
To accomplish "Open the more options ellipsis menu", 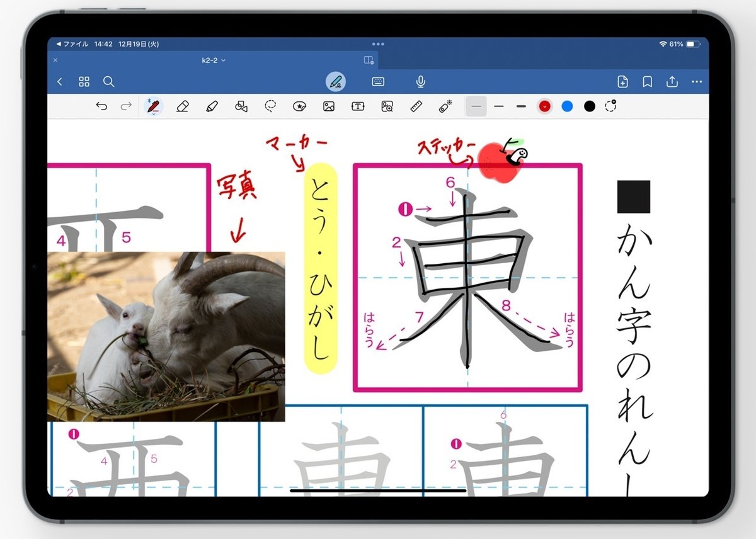I will coord(697,82).
